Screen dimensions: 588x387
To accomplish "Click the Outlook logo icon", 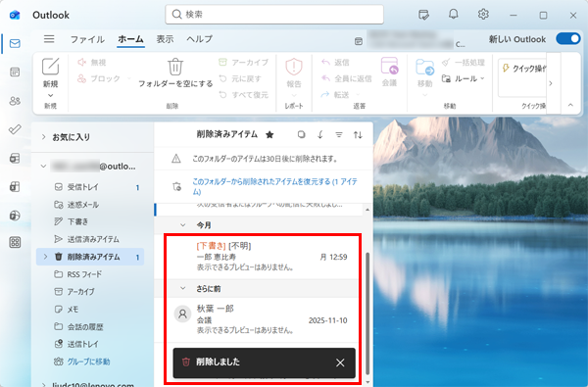I will 15,15.
